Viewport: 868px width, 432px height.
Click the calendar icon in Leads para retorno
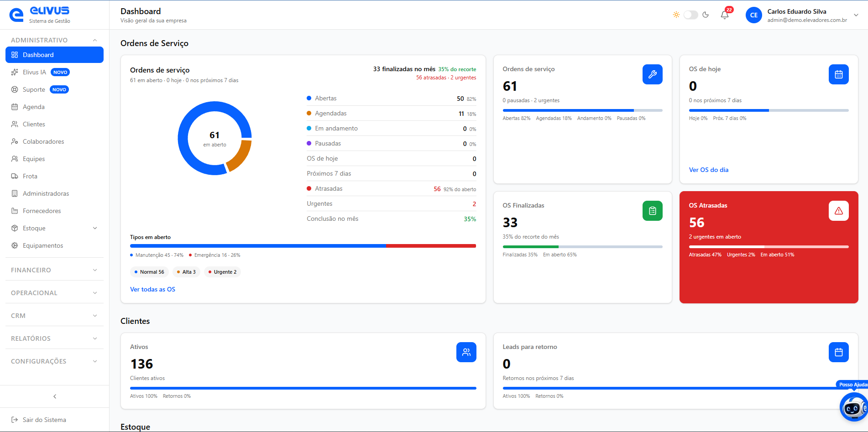pyautogui.click(x=838, y=352)
